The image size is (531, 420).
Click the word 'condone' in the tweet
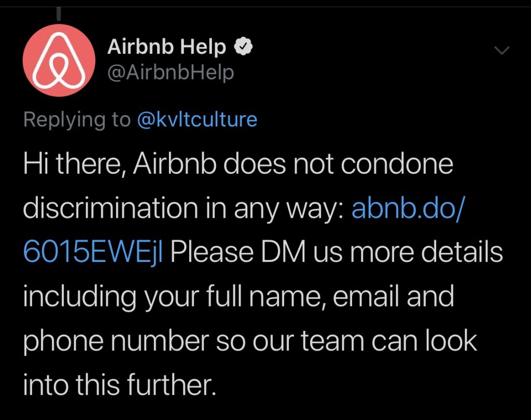[x=397, y=164]
